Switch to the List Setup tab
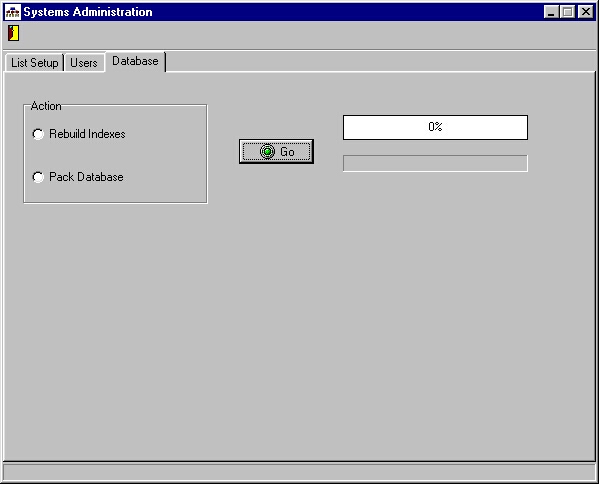599x484 pixels. click(x=34, y=63)
